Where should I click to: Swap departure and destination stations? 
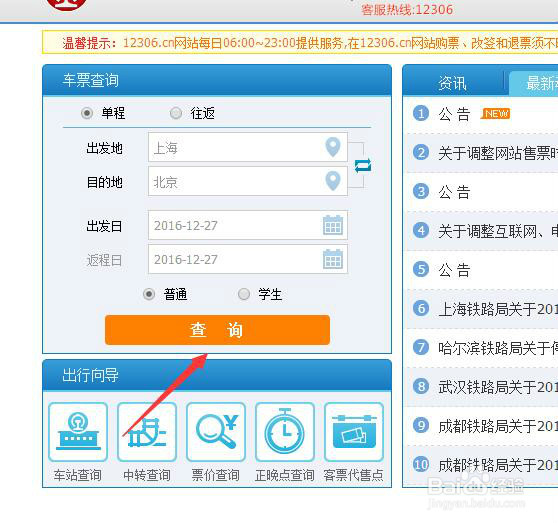click(363, 165)
